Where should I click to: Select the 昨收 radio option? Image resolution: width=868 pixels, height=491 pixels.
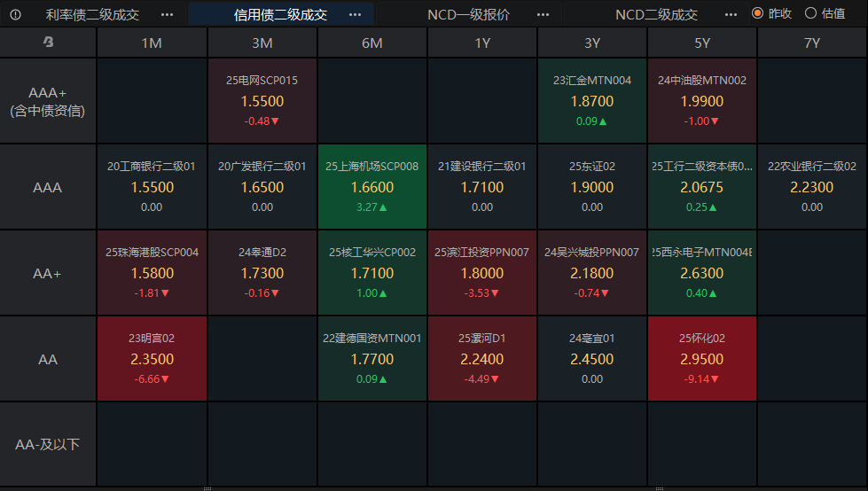tap(771, 13)
